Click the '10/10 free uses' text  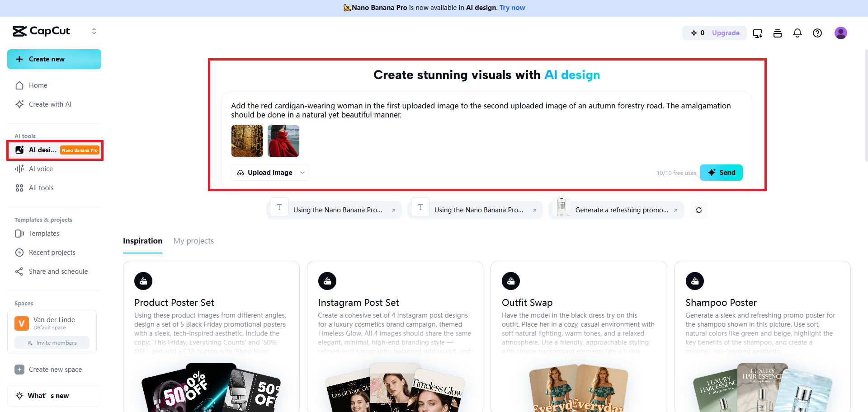[x=676, y=173]
